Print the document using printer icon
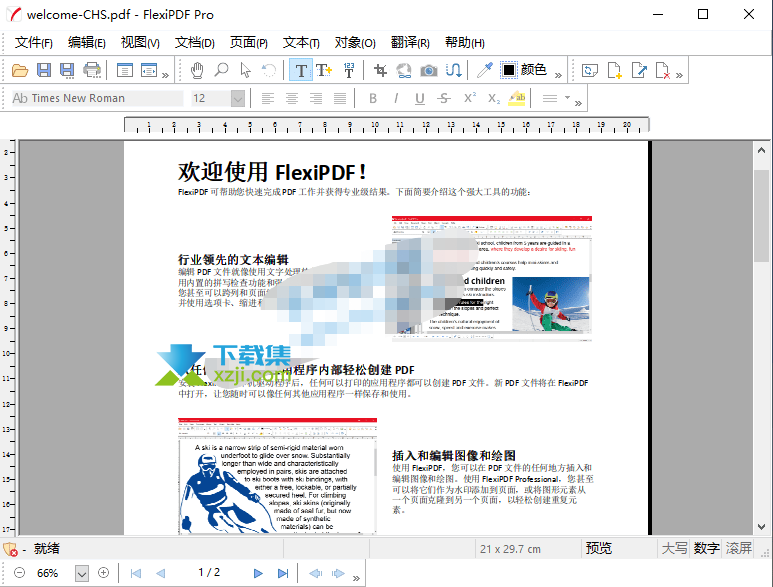 (92, 70)
